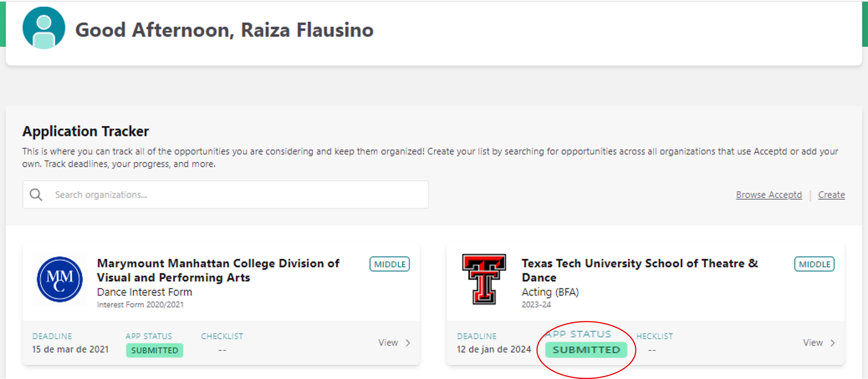Screen dimensions: 868x379
Task: Click the circled SUBMITTED status for Texas Tech
Action: [586, 350]
